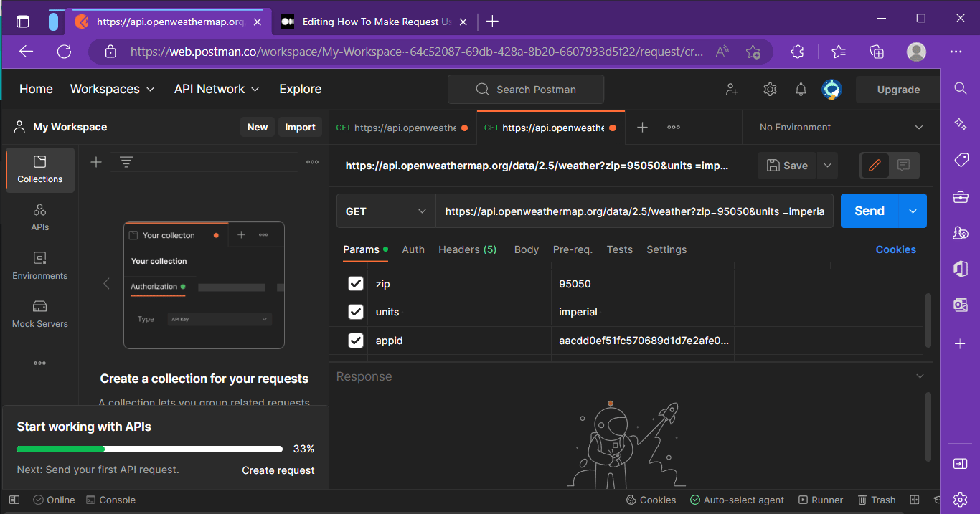Open the Collections sidebar panel
The image size is (980, 514).
coord(40,170)
